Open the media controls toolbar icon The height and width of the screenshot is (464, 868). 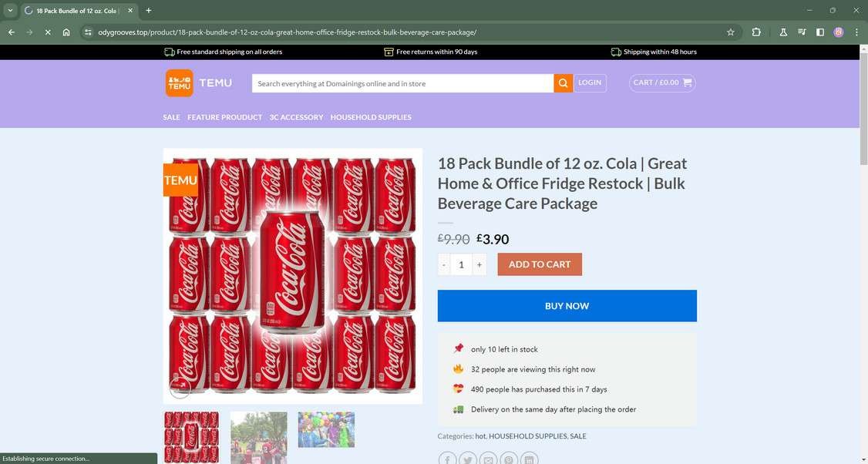click(802, 32)
